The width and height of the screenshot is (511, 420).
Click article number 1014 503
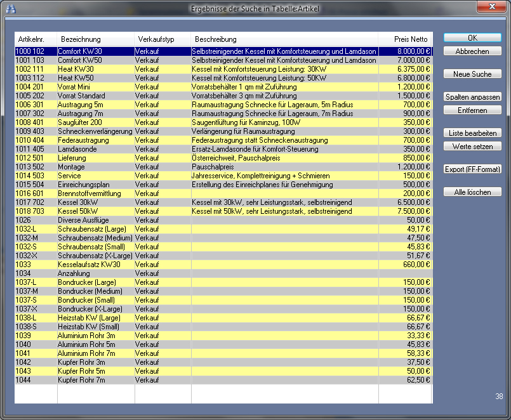tap(30, 176)
